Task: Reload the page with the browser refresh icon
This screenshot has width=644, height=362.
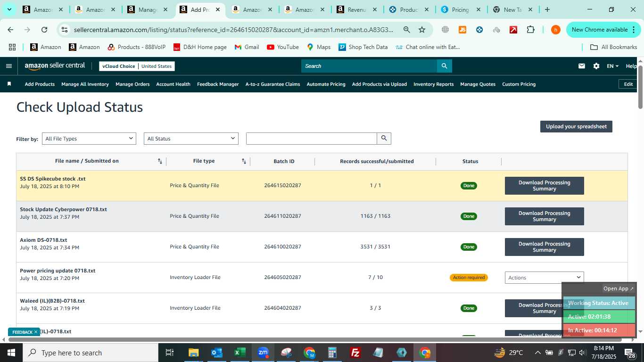Action: tap(44, 29)
